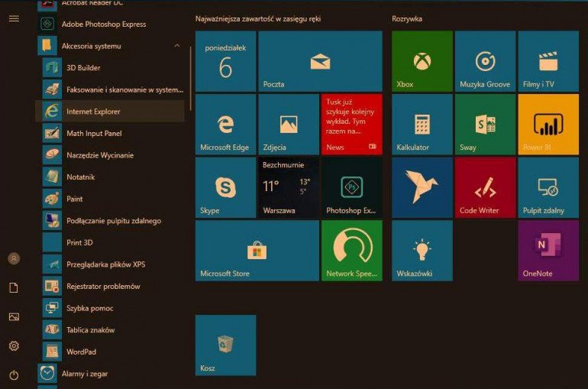
Task: Launch the Network Speed Test tile
Action: 352,251
